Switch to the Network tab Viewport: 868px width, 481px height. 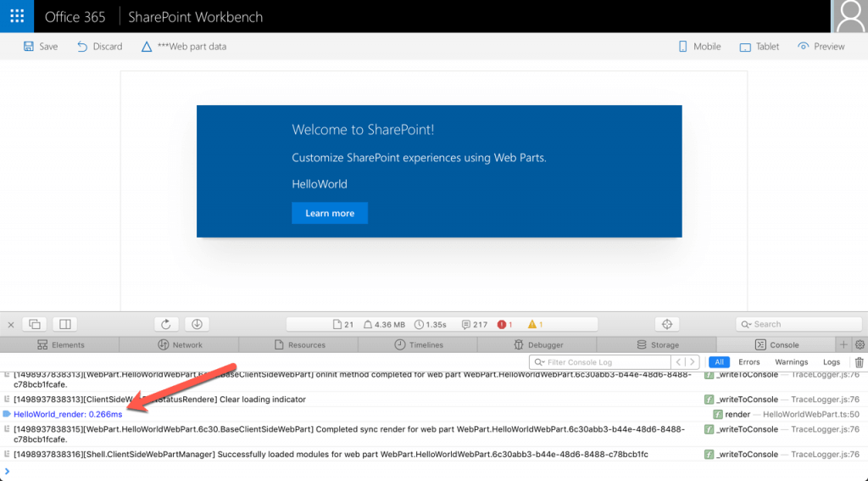(x=180, y=344)
